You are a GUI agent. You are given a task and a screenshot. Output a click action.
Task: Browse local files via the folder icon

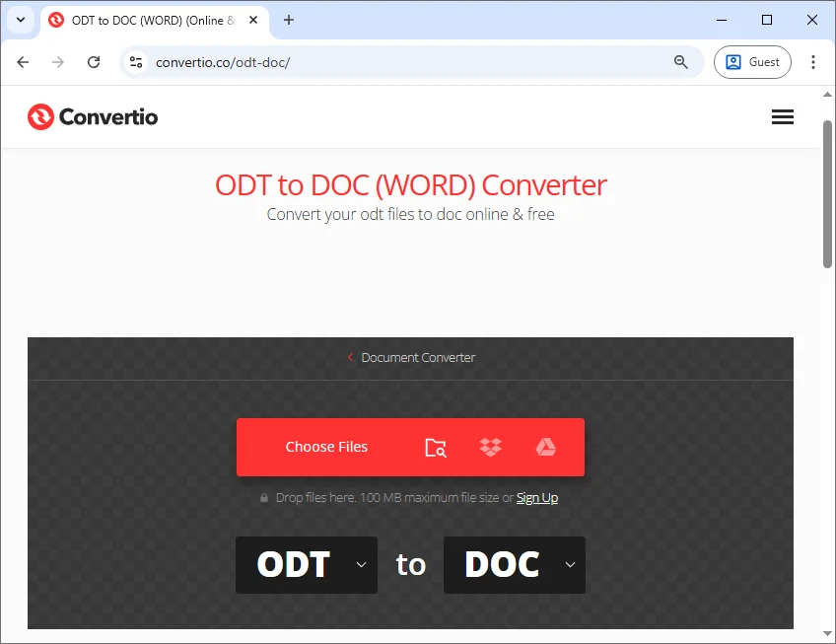point(435,447)
